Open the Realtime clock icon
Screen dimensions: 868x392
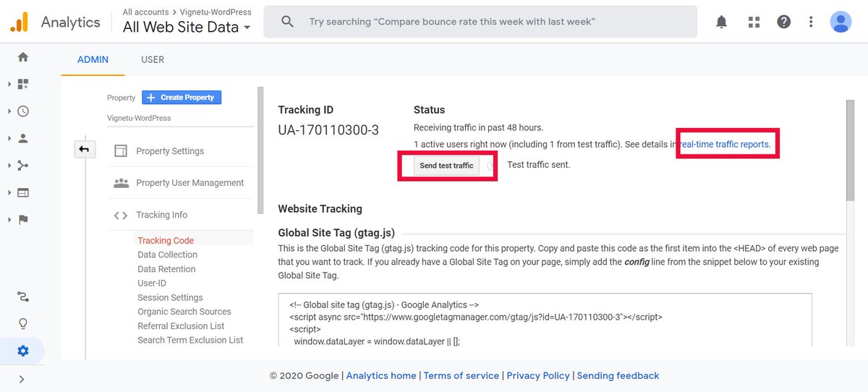coord(23,111)
